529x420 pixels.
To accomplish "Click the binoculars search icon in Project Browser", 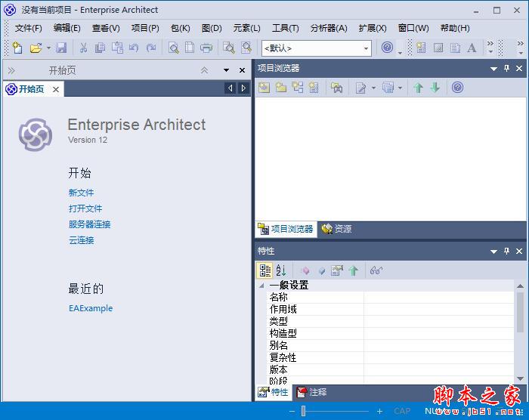I will pyautogui.click(x=336, y=88).
